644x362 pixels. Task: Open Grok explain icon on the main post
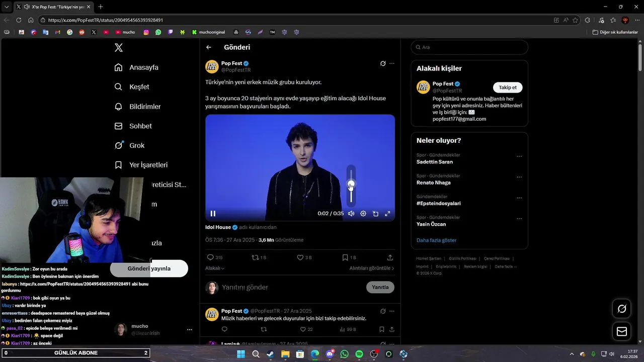click(383, 64)
